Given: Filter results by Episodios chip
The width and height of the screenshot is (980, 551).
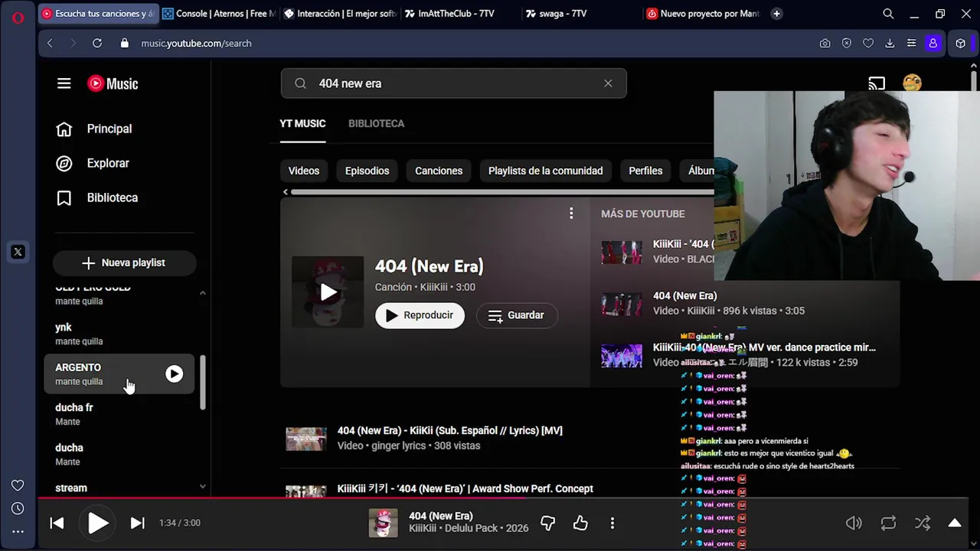Looking at the screenshot, I should click(x=367, y=171).
